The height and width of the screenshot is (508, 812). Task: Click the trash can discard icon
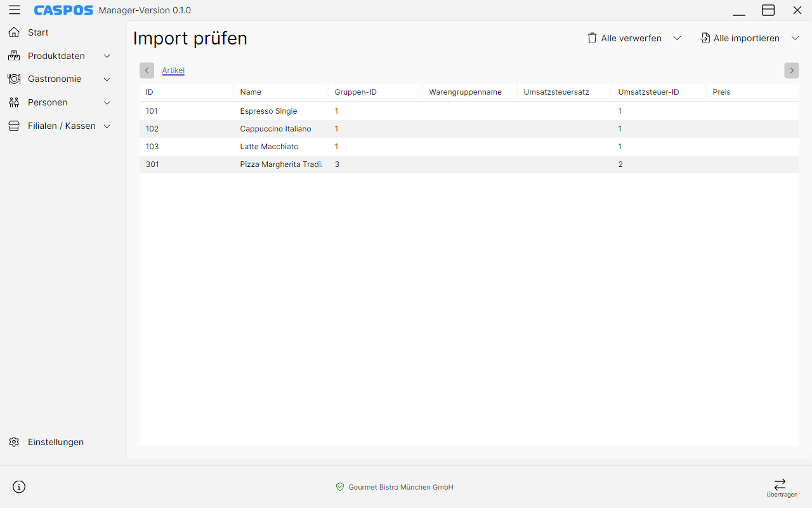[592, 38]
